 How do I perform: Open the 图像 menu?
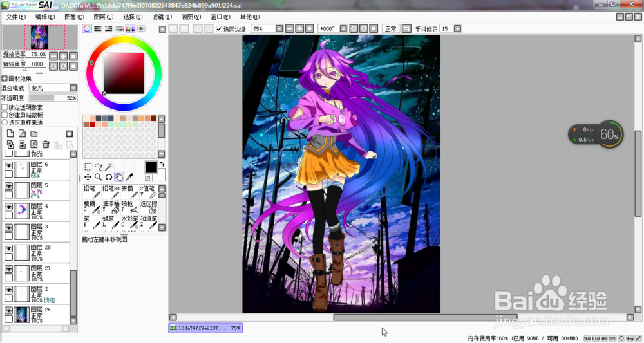click(x=74, y=17)
